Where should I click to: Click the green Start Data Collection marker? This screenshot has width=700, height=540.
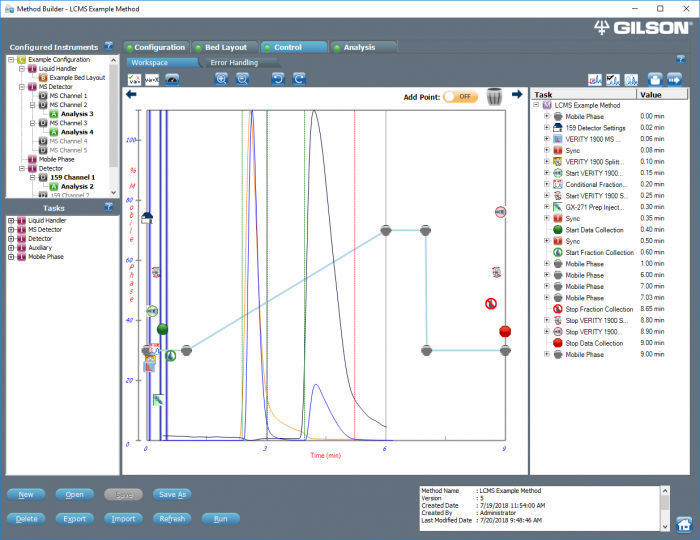pos(162,329)
